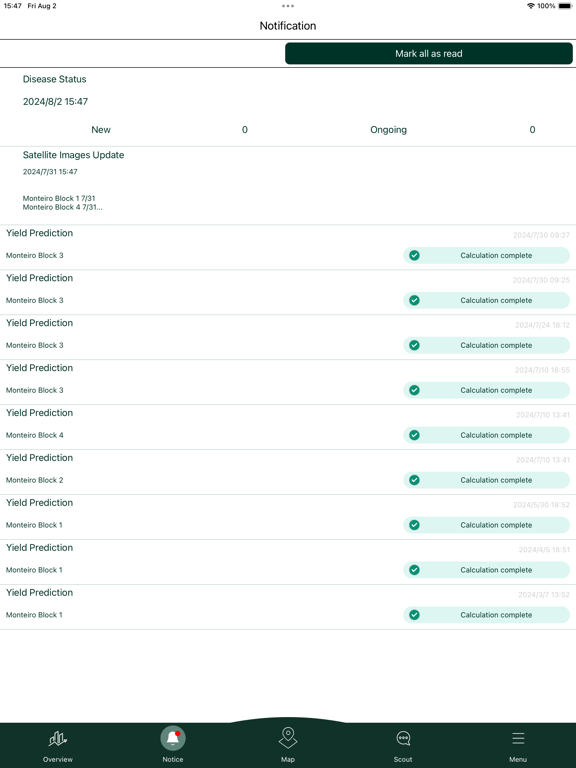Screen dimensions: 576x768
Task: Select Calculation complete for 2024/4/5 18:51
Action: point(486,570)
